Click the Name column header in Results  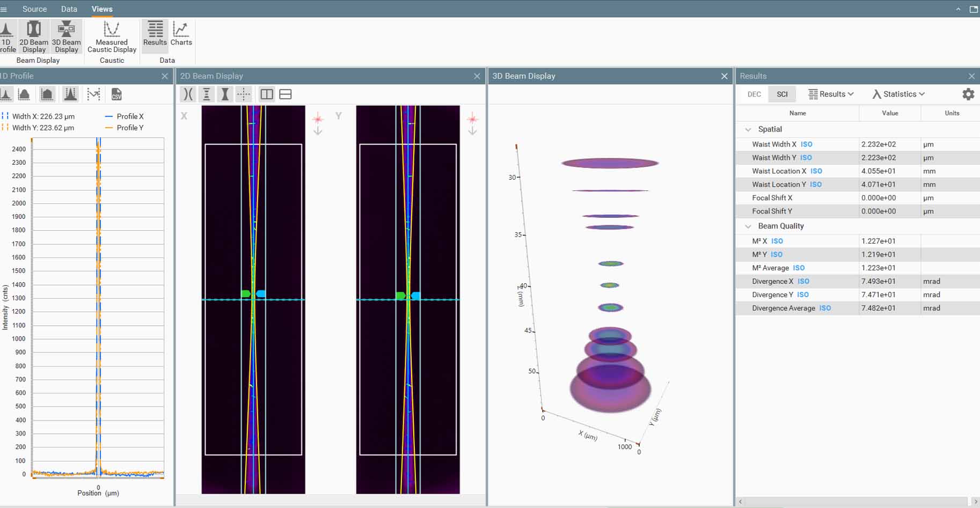point(798,113)
